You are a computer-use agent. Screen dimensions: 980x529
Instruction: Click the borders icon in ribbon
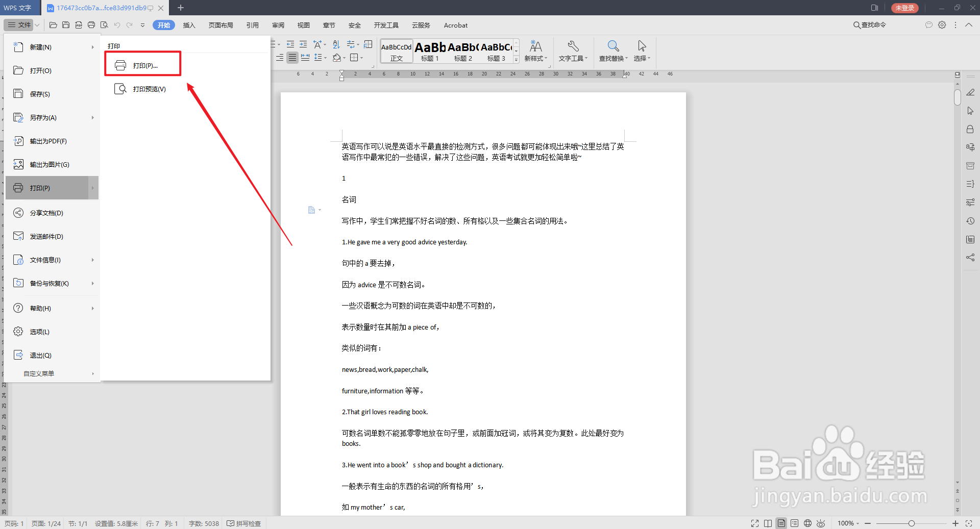coord(354,58)
